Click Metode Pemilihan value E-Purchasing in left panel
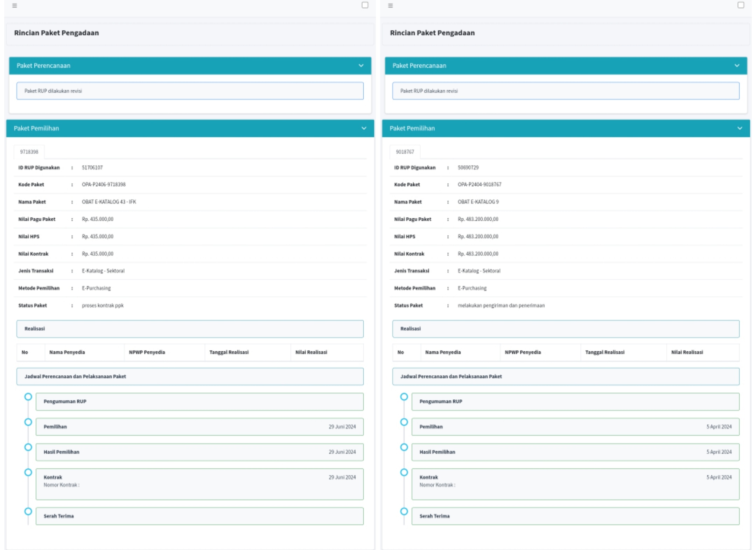Screen dimensions: 756x550 96,288
